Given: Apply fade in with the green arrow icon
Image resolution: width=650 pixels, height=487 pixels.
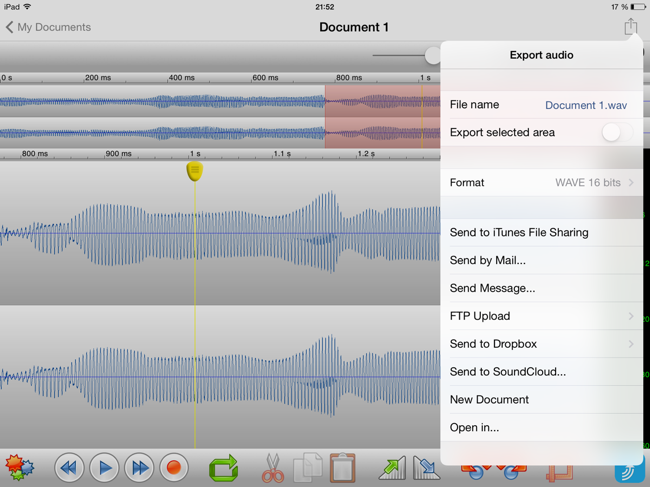Looking at the screenshot, I should click(392, 468).
